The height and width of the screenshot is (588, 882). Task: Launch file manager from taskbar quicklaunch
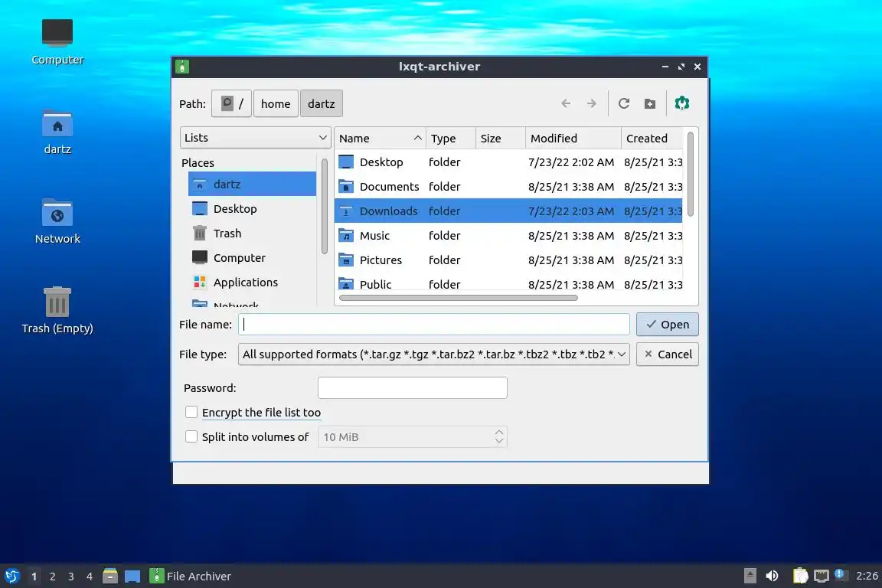pyautogui.click(x=110, y=576)
